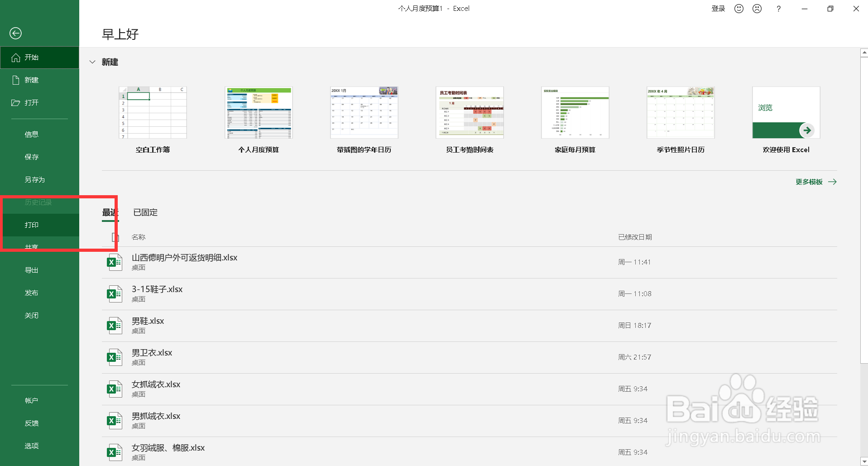The height and width of the screenshot is (466, 868).
Task: Click the vertical scrollbar thumb
Action: click(864, 210)
